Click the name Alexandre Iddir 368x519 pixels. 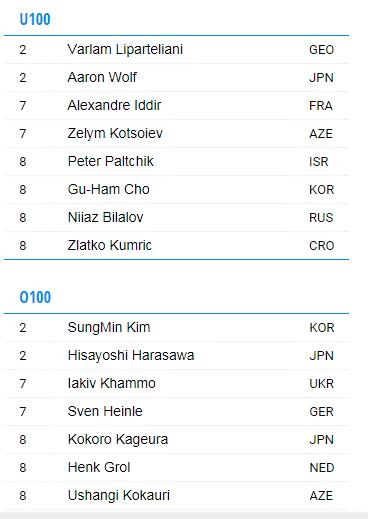(114, 105)
